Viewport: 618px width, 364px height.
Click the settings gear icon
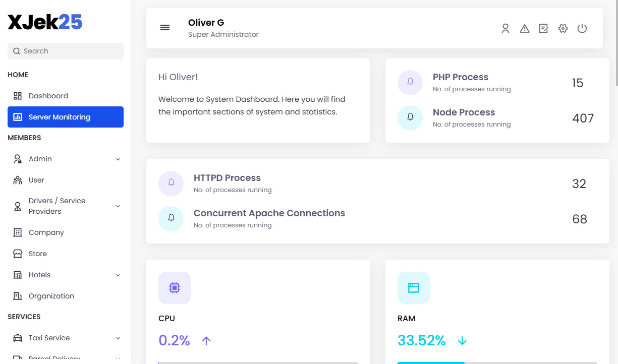[x=563, y=28]
